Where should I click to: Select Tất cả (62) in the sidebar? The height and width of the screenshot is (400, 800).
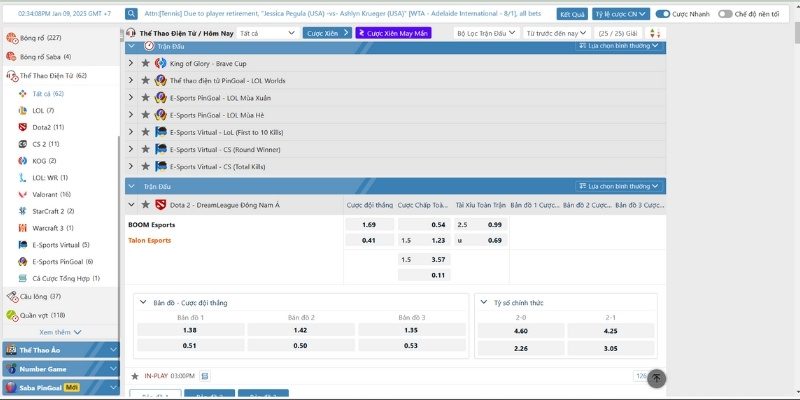[47, 94]
